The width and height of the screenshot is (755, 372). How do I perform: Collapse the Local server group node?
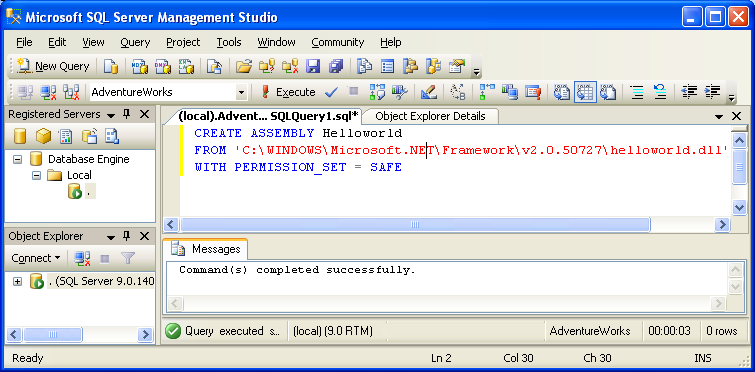pos(37,175)
